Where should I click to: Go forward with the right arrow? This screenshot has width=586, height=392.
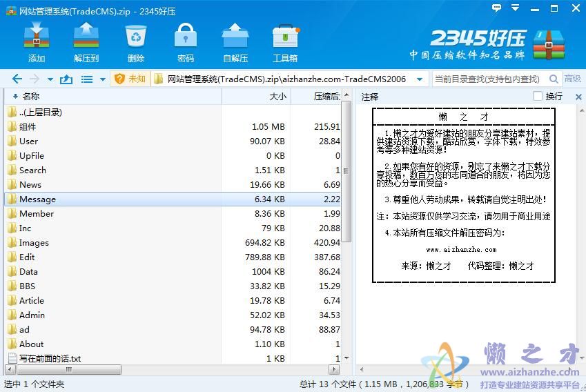point(35,79)
